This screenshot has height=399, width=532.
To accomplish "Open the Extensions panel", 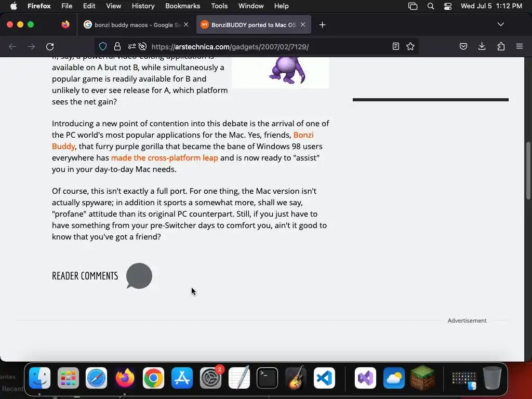I will (501, 46).
